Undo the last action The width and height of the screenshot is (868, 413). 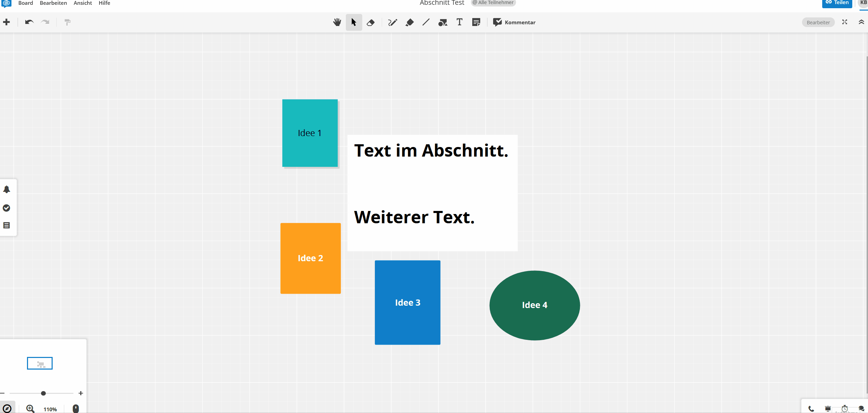tap(29, 22)
